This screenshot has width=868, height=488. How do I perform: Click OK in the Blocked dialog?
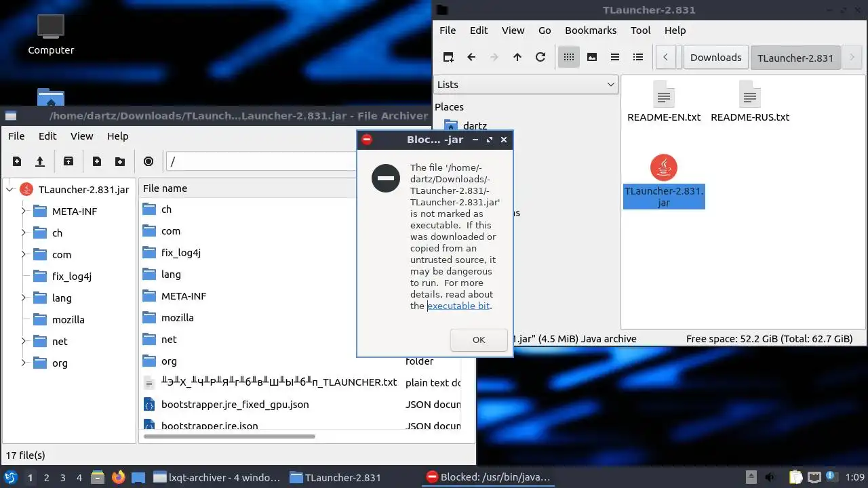(479, 340)
